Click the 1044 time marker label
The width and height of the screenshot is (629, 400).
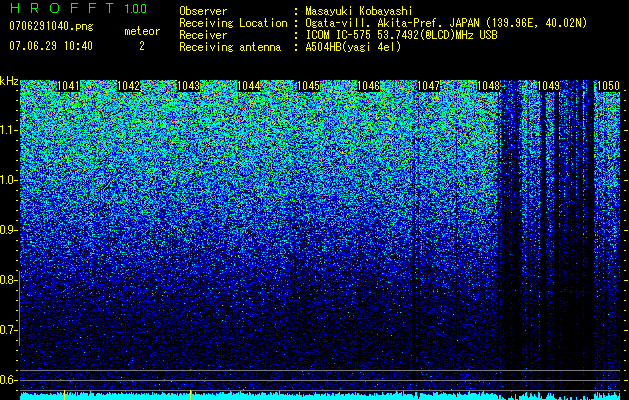[248, 86]
